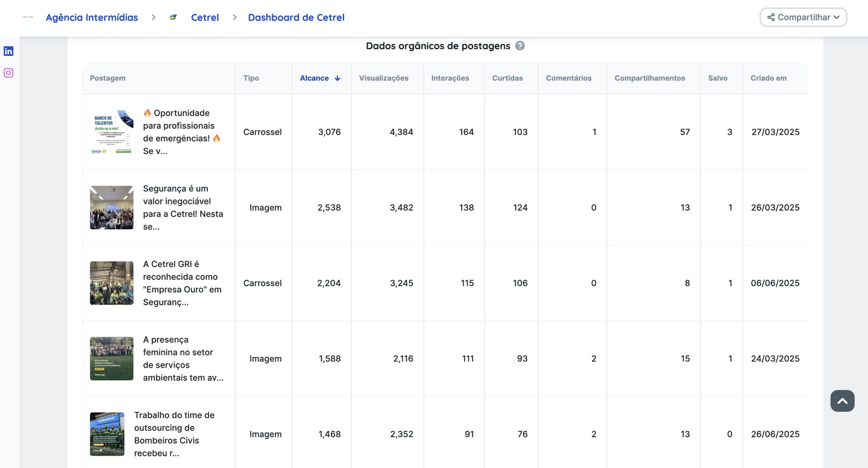The width and height of the screenshot is (868, 468).
Task: Go to Agência Intermídias breadcrumb link
Action: point(91,17)
